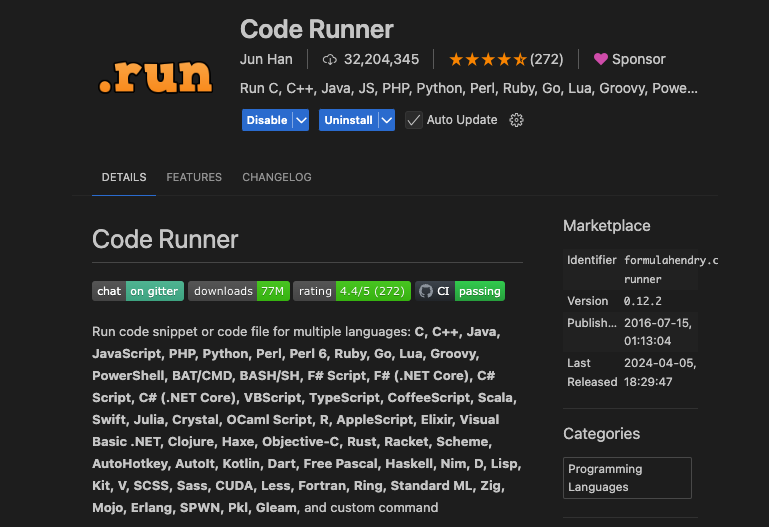Click the formulahendry identifier value
Viewport: 769px width, 527px height.
point(670,270)
